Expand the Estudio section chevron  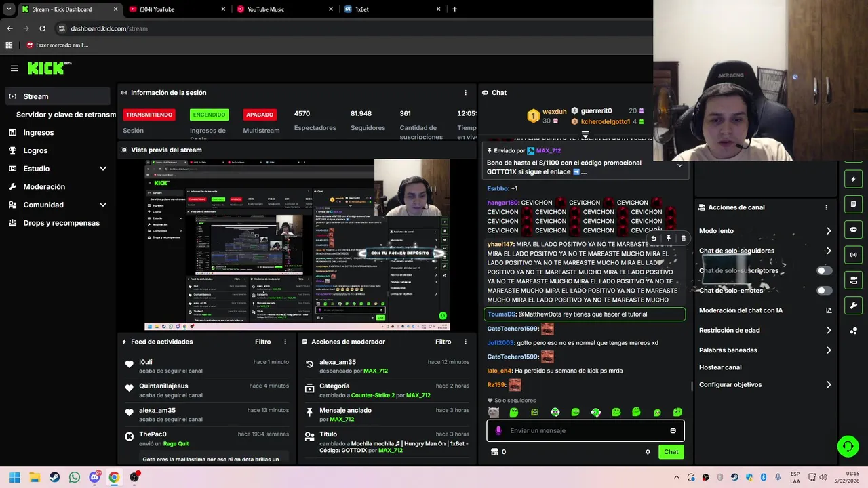coord(103,169)
